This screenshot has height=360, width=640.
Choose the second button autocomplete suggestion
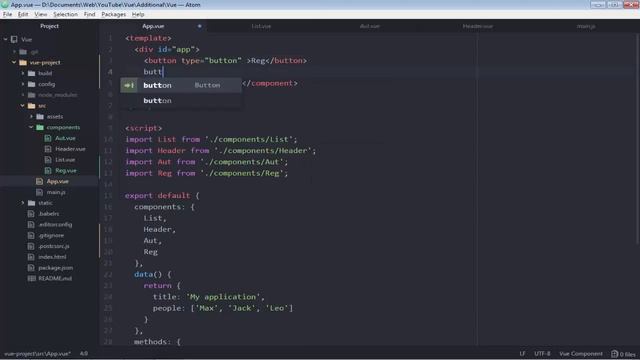(x=181, y=100)
